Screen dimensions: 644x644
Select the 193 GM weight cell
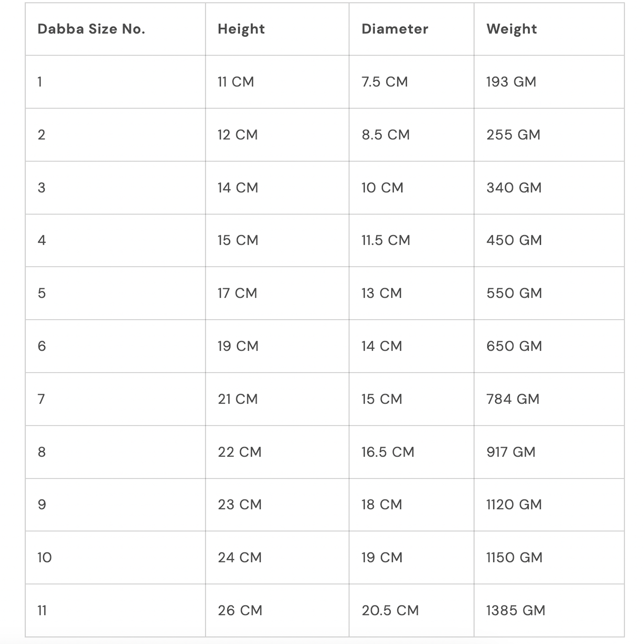[511, 82]
